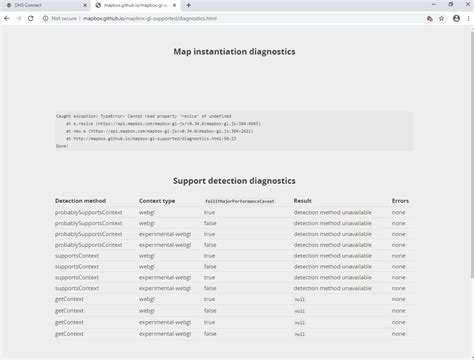Reload the diagnostics page
Image resolution: width=474 pixels, height=360 pixels.
tap(31, 19)
